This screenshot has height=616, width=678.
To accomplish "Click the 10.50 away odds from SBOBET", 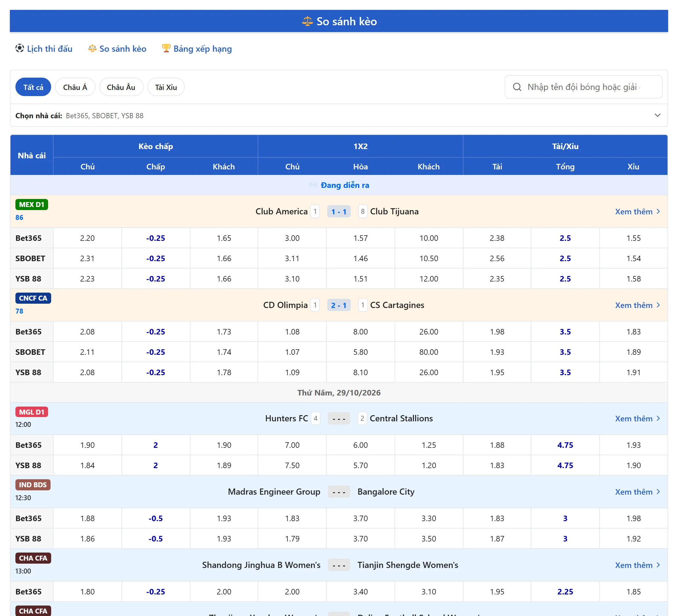I will [x=428, y=258].
